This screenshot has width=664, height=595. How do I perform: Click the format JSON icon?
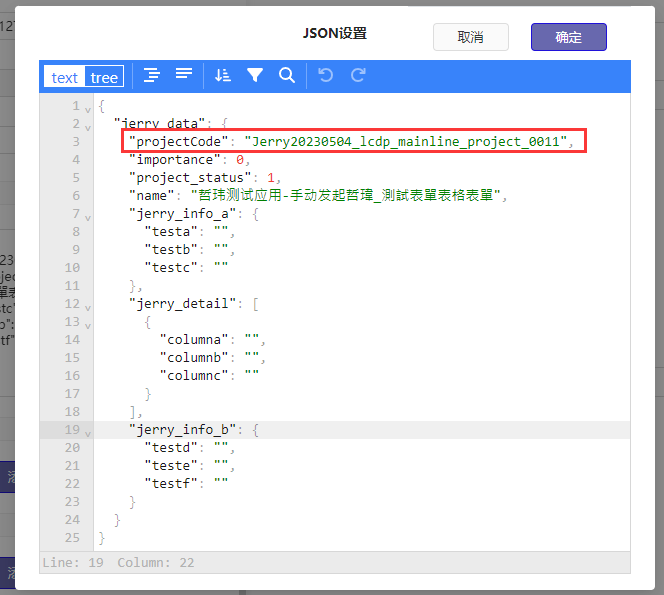152,76
